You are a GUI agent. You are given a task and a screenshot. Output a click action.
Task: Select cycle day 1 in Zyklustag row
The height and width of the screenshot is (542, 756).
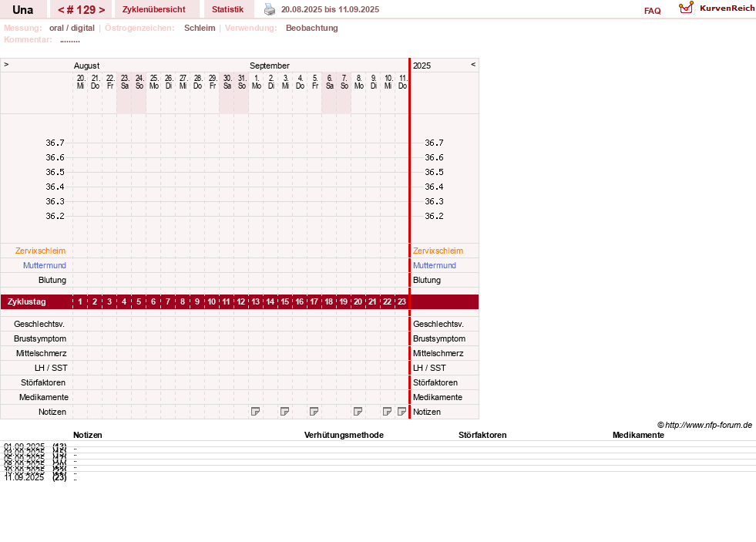click(80, 302)
